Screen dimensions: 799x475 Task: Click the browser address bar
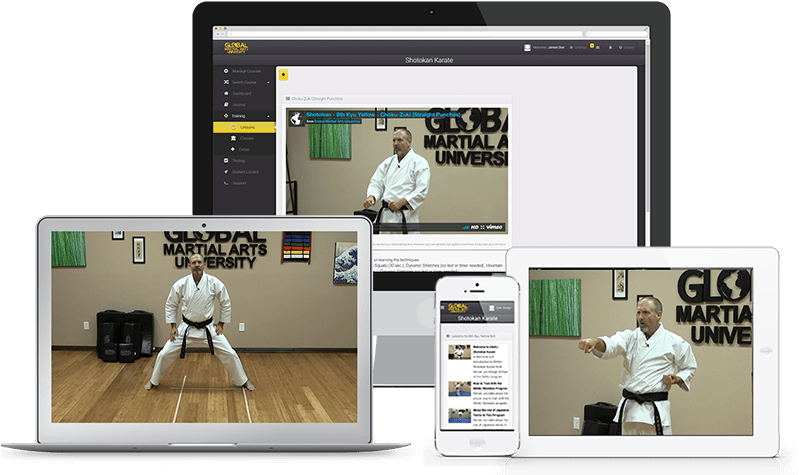point(407,34)
